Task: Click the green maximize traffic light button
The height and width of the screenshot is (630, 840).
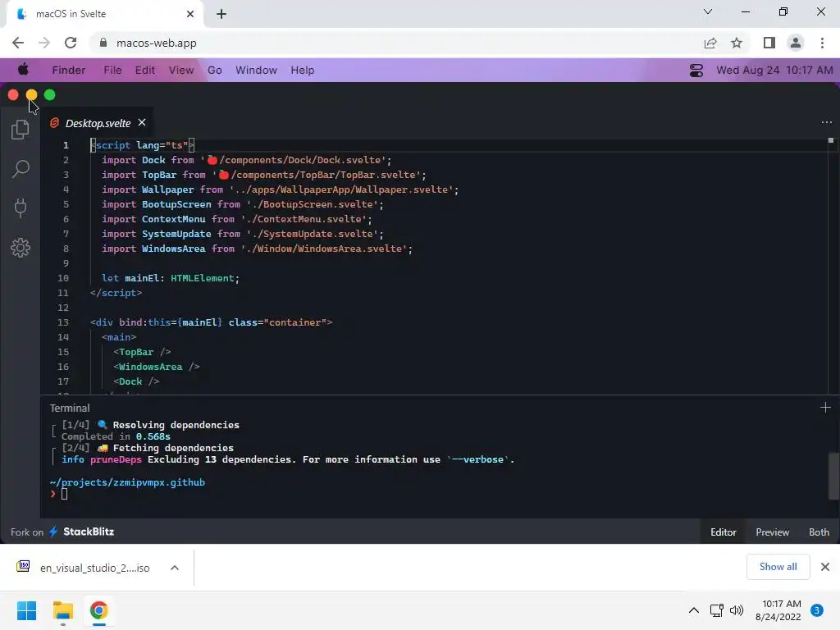Action: click(x=50, y=95)
